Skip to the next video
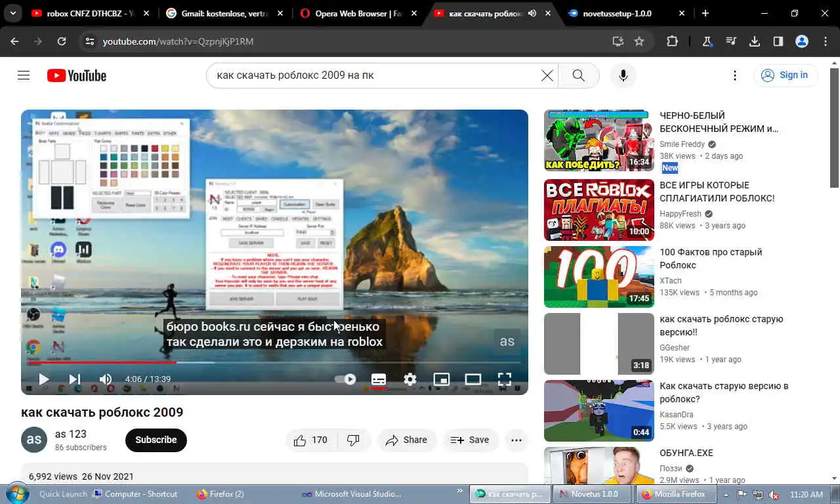The image size is (840, 504). pos(74,379)
